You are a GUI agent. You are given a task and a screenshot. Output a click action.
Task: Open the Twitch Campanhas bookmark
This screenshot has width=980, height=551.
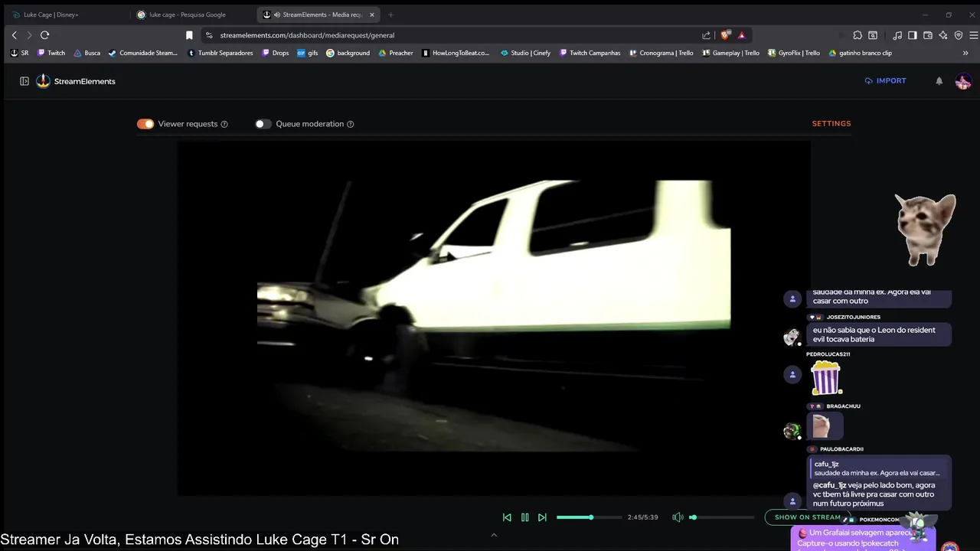pos(590,54)
